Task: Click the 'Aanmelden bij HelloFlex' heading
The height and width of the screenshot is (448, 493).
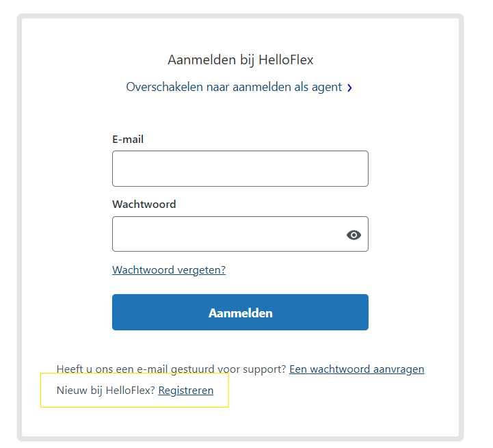Action: [x=240, y=60]
